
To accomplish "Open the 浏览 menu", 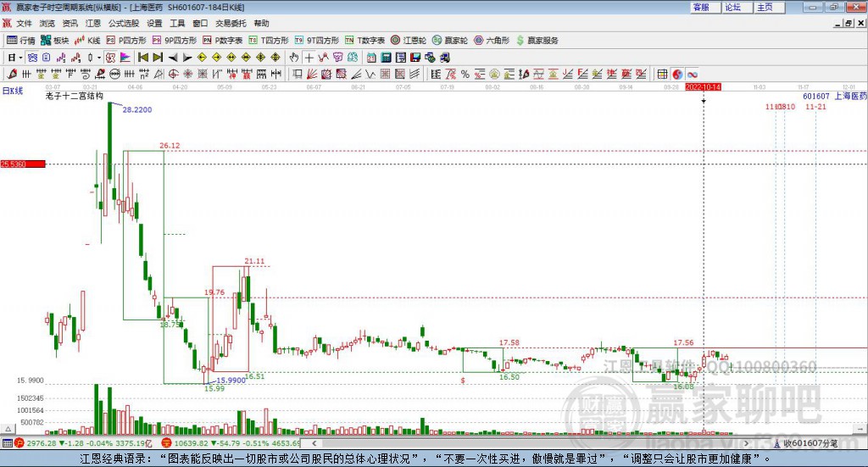I will (x=47, y=23).
